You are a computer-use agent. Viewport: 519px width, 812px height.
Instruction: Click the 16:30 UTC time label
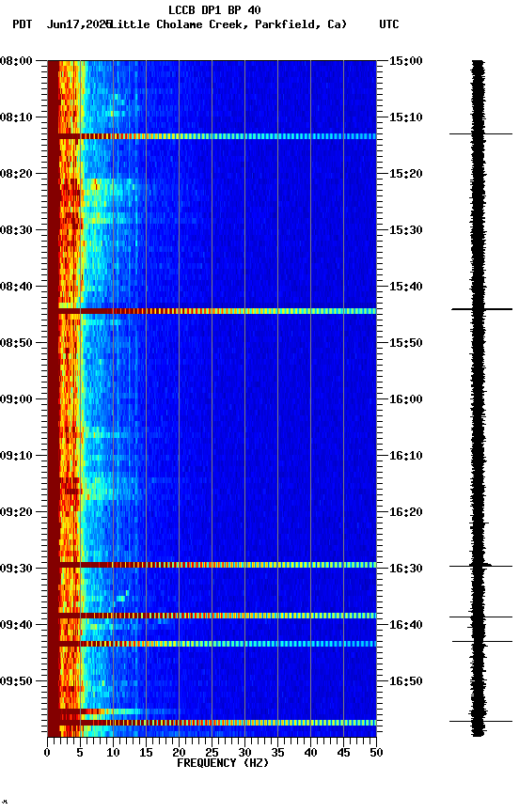(x=406, y=569)
